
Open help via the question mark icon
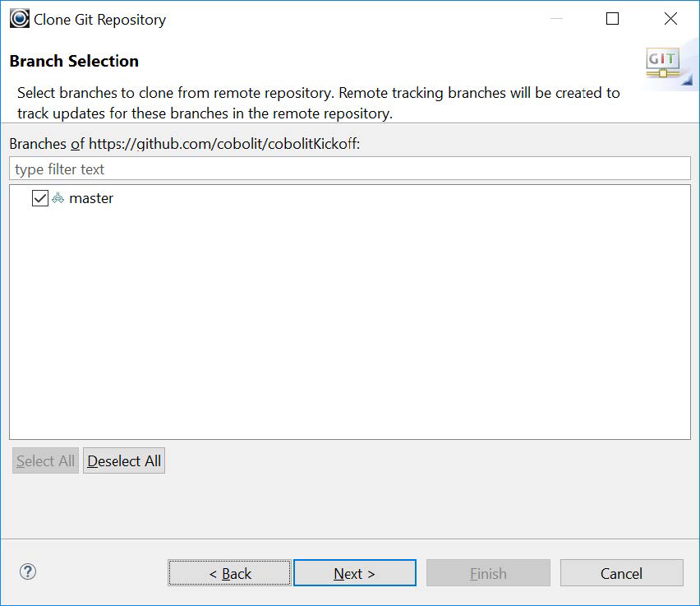point(28,572)
